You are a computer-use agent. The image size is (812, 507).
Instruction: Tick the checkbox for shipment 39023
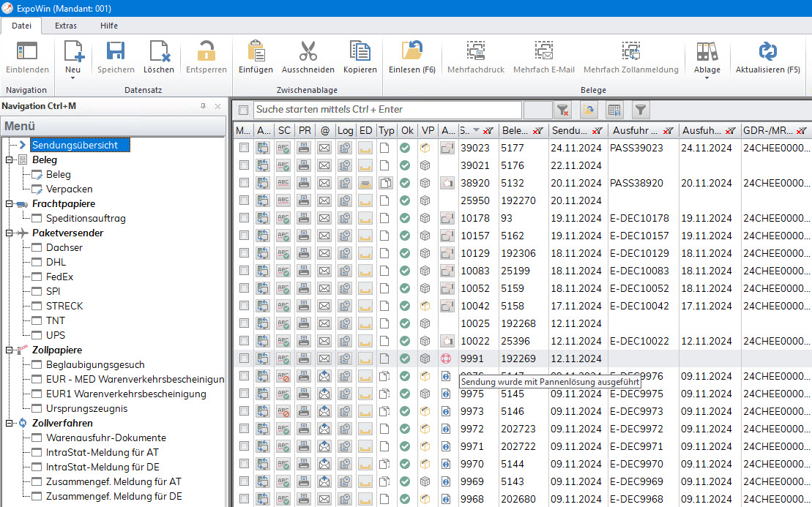(x=244, y=148)
